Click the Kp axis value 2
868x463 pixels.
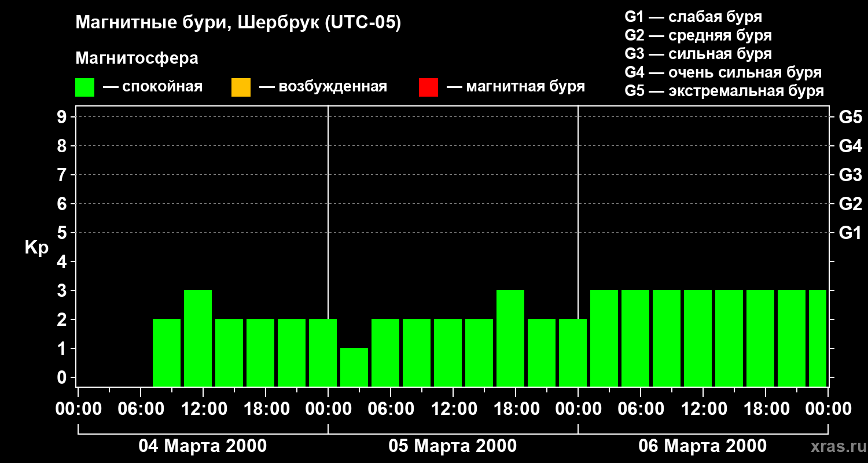click(63, 319)
